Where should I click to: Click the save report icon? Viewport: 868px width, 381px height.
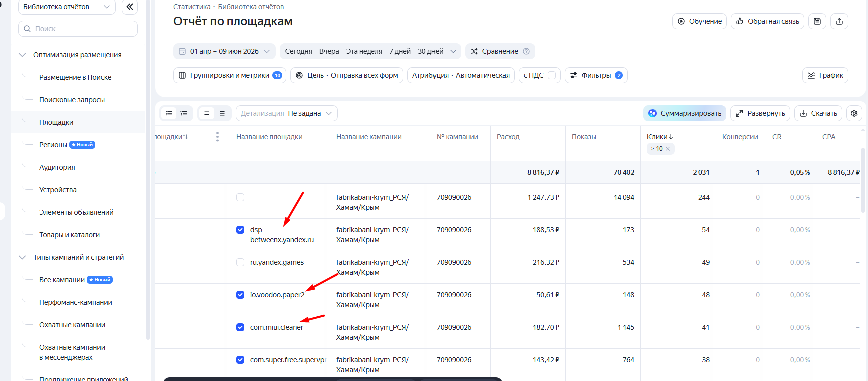pyautogui.click(x=817, y=21)
